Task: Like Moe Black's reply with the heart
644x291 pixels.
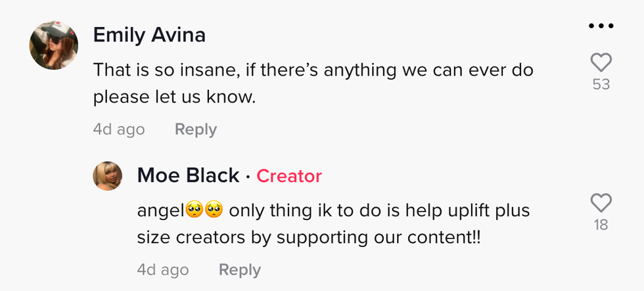Action: click(601, 203)
